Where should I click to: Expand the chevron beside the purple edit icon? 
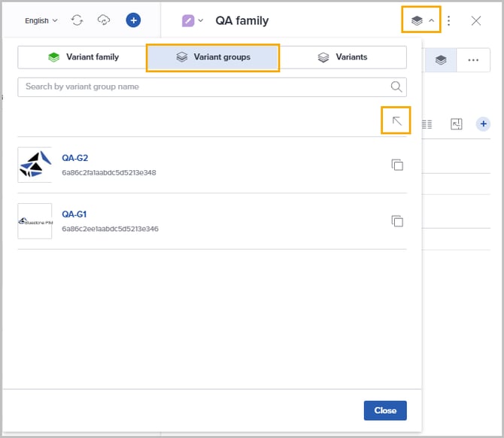coord(201,20)
